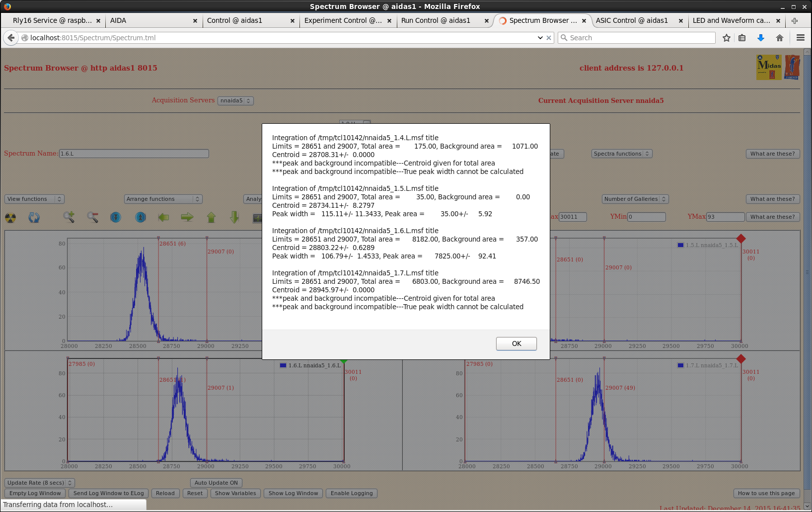Click the Send Log Window to ELog button
This screenshot has height=512, width=812.
click(x=108, y=493)
